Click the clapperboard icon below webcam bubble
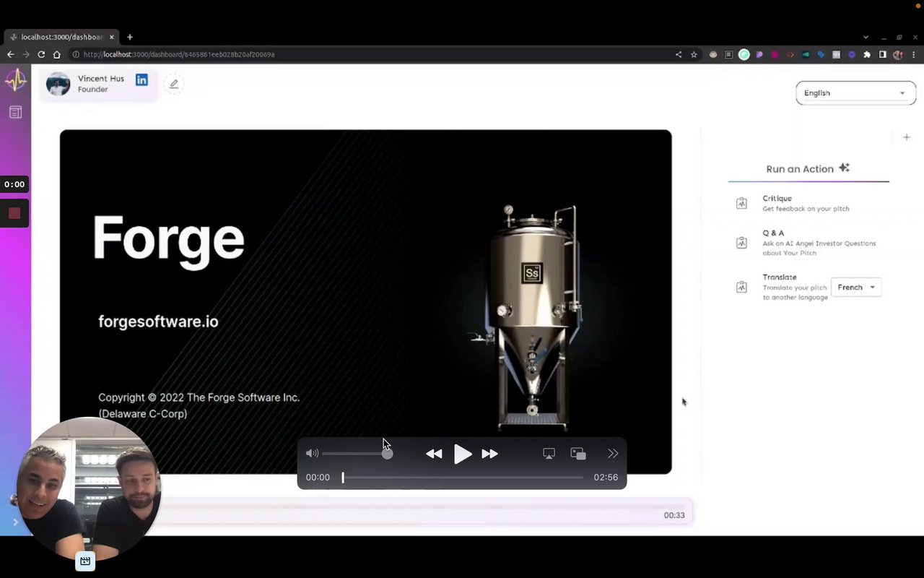 [85, 561]
